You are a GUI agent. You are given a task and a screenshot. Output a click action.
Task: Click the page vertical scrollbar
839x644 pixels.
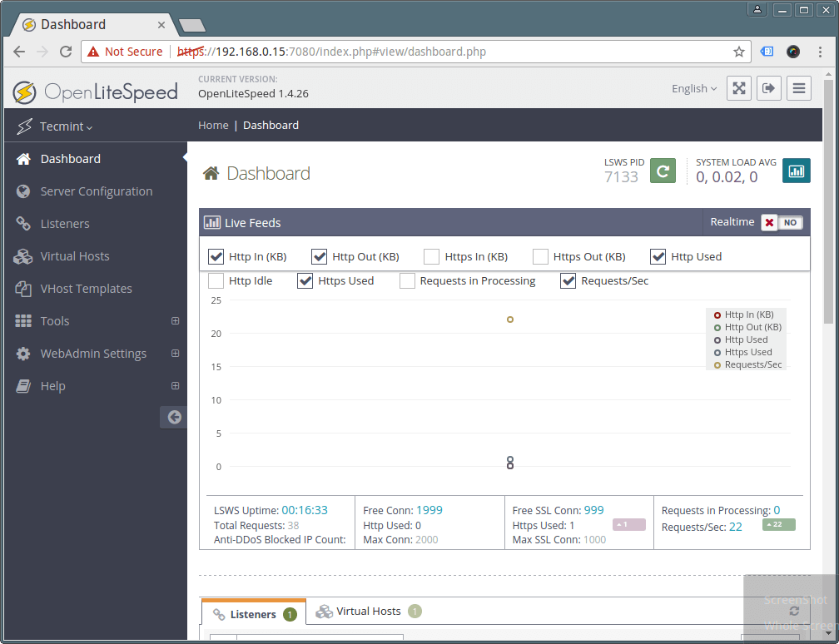click(829, 202)
